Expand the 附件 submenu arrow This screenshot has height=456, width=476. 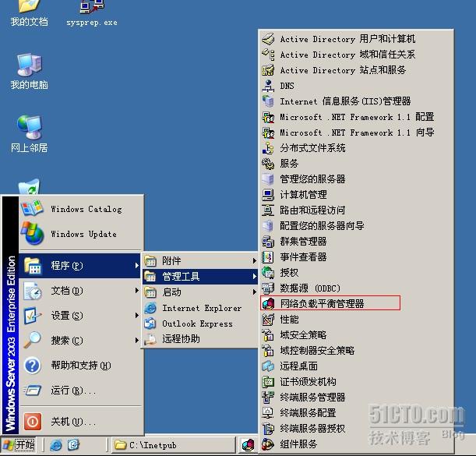254,260
